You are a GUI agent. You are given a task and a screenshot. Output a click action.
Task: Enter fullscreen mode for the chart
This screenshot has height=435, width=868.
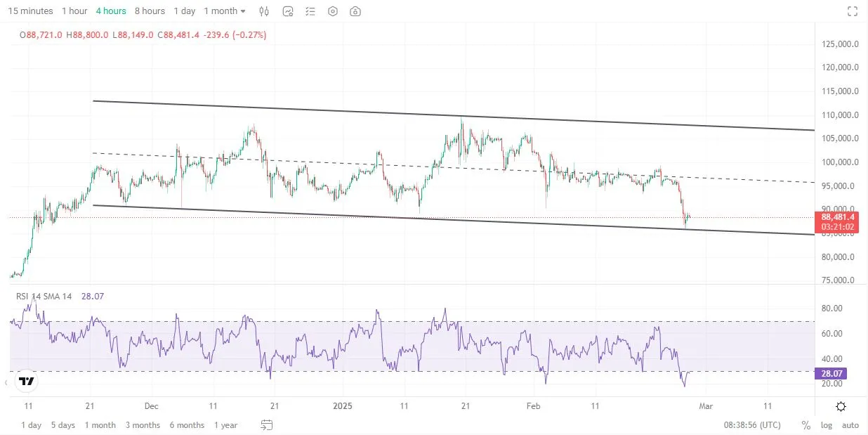(853, 11)
